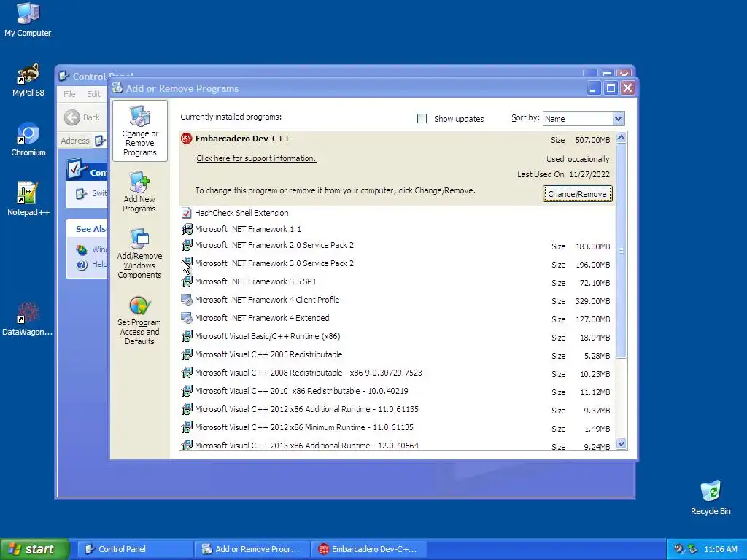Click icon of .NET Framework 4 Extended
747x560 pixels.
pos(187,318)
